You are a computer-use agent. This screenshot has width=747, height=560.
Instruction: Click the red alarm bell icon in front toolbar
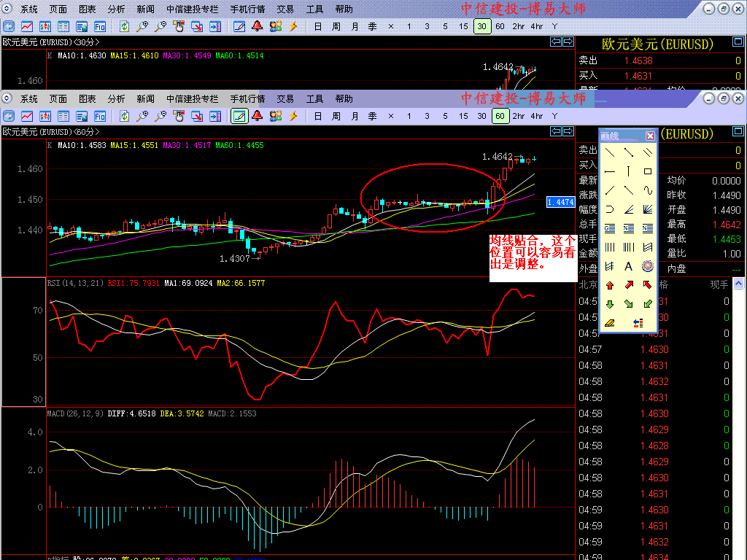click(258, 116)
